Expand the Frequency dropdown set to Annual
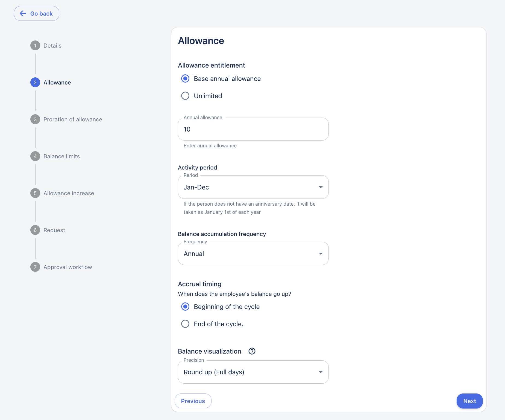This screenshot has height=420, width=505. point(253,254)
